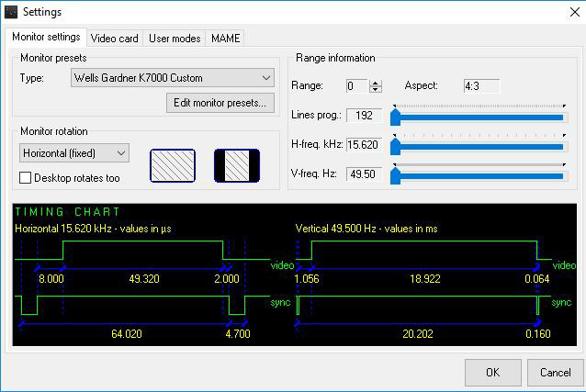Click the TIMING CHART heading

click(x=67, y=212)
